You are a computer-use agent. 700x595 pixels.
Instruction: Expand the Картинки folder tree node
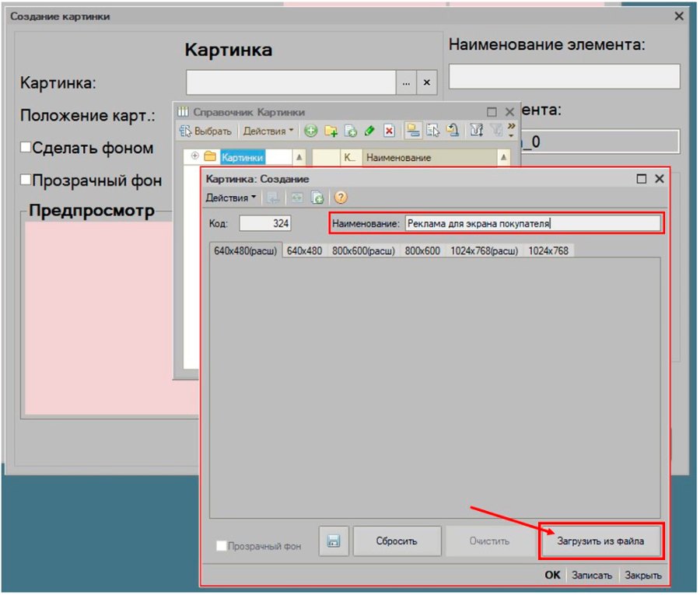[194, 156]
